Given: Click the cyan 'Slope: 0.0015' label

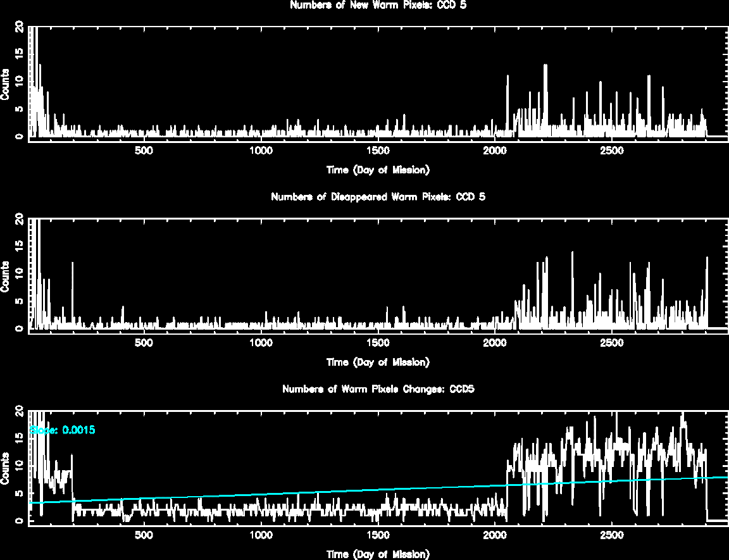Looking at the screenshot, I should click(x=62, y=430).
